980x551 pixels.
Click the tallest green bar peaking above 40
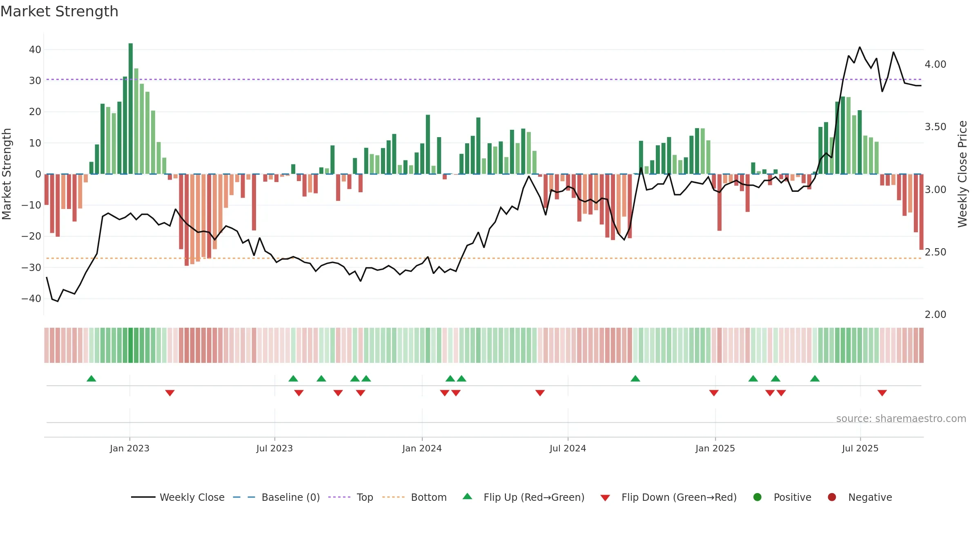coord(131,109)
